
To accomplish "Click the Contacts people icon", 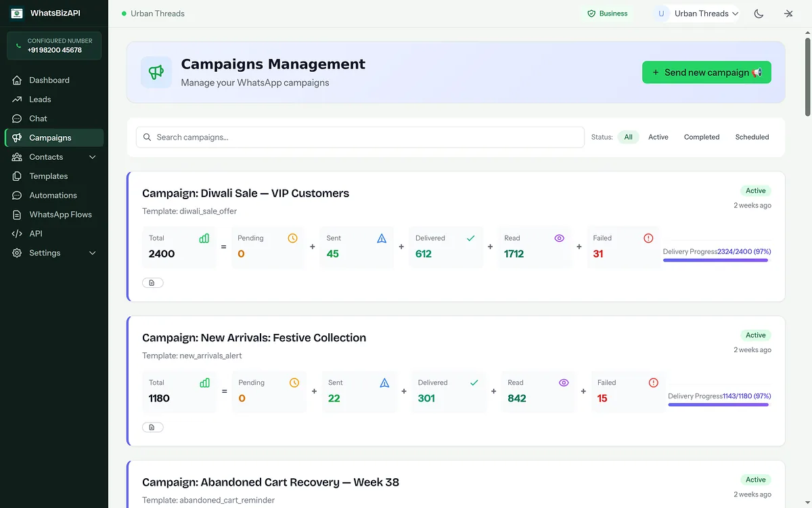I will click(x=17, y=157).
